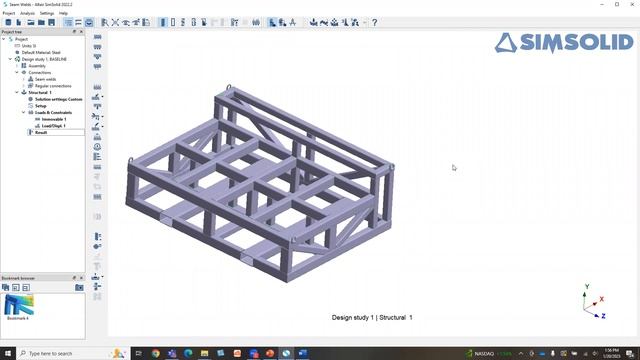Collapse the Design study 1, BASELINE node
This screenshot has height=360, width=640.
coord(11,59)
